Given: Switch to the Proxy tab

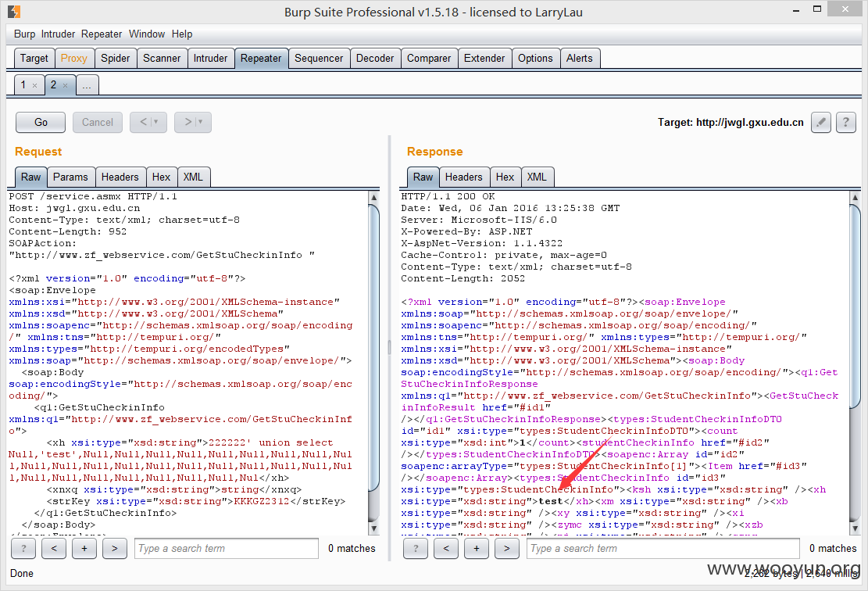Looking at the screenshot, I should coord(73,58).
